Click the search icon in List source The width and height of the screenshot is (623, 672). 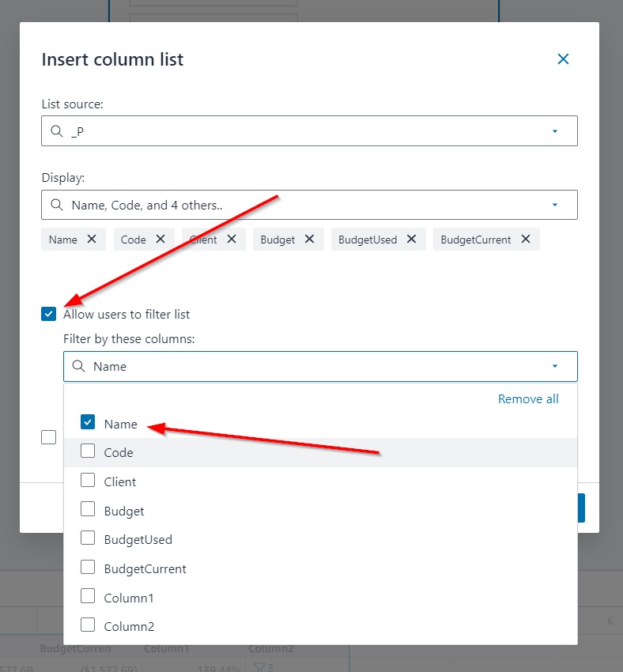[56, 131]
